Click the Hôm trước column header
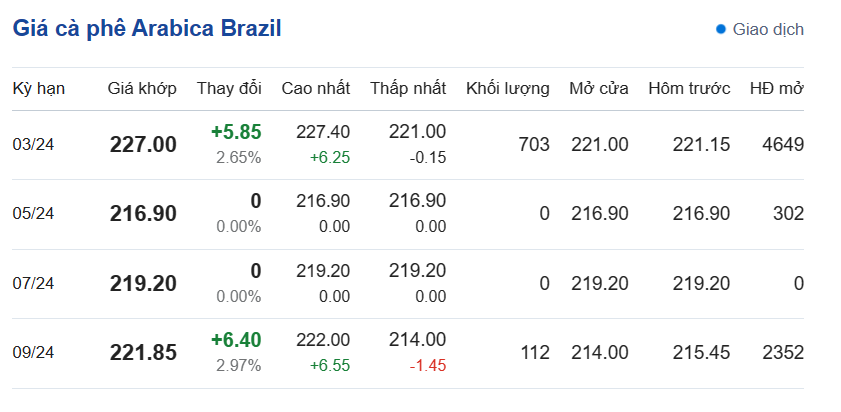Viewport: 841px width, 412px height. click(x=689, y=88)
